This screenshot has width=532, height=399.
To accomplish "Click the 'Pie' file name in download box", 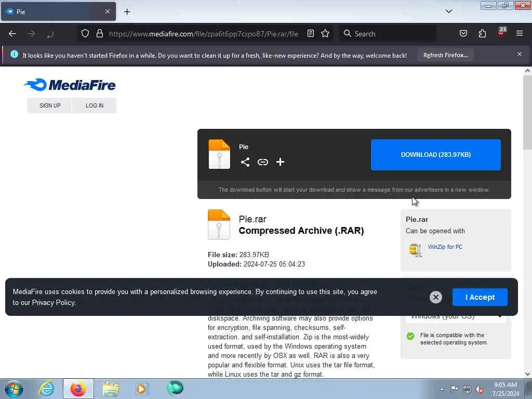I will [243, 147].
